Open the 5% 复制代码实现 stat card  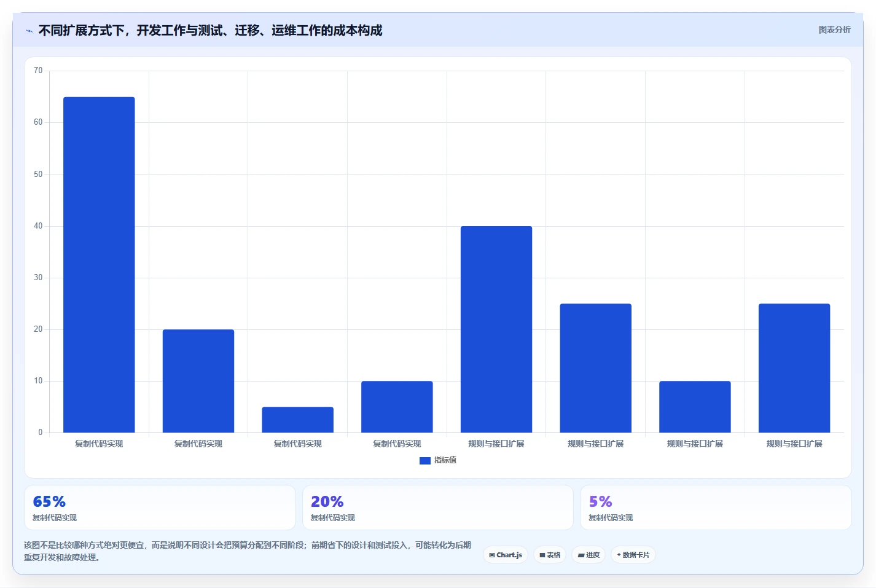(x=716, y=508)
